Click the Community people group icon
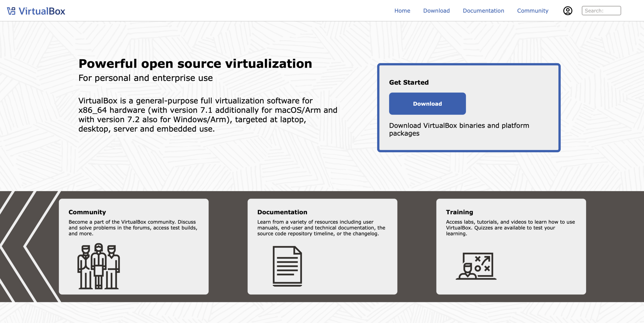644x323 pixels. tap(98, 266)
